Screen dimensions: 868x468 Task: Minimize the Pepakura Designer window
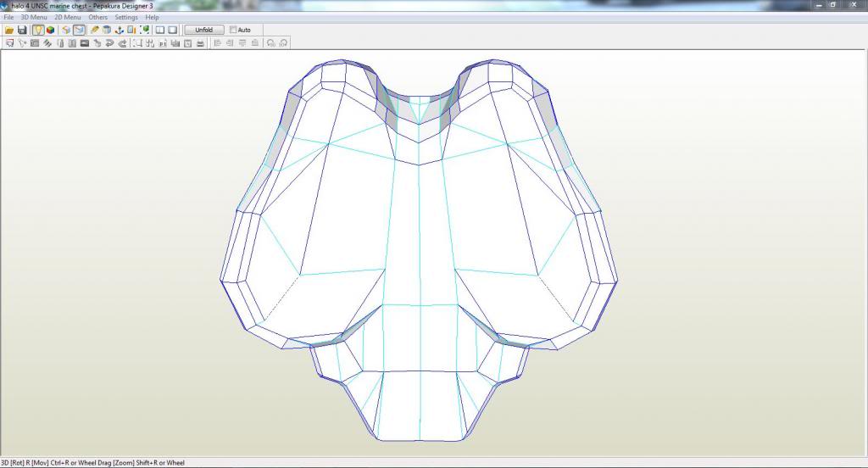point(819,5)
